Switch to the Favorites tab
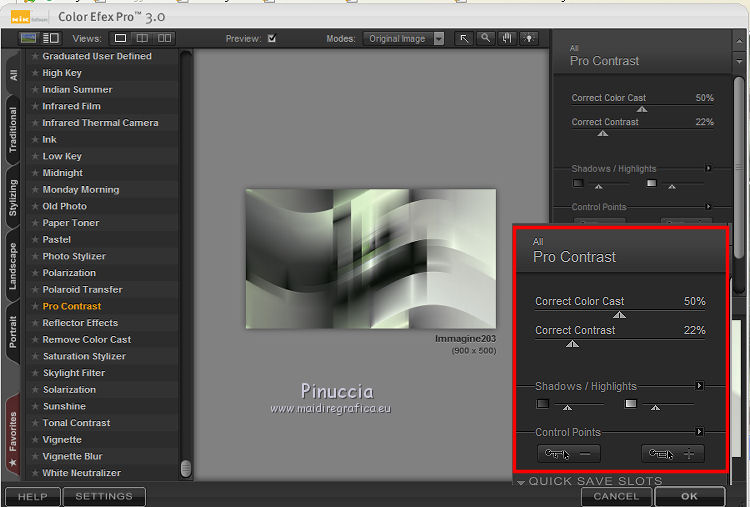 pos(13,436)
